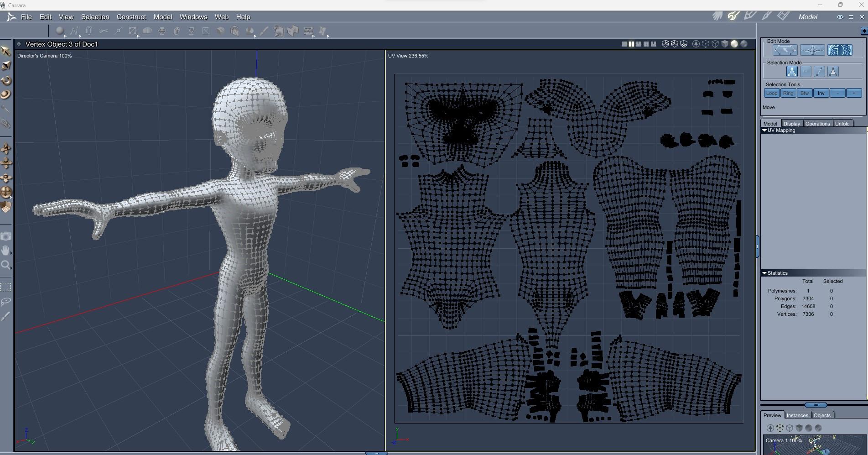868x455 pixels.
Task: Set viewport layout to single view
Action: [x=624, y=44]
